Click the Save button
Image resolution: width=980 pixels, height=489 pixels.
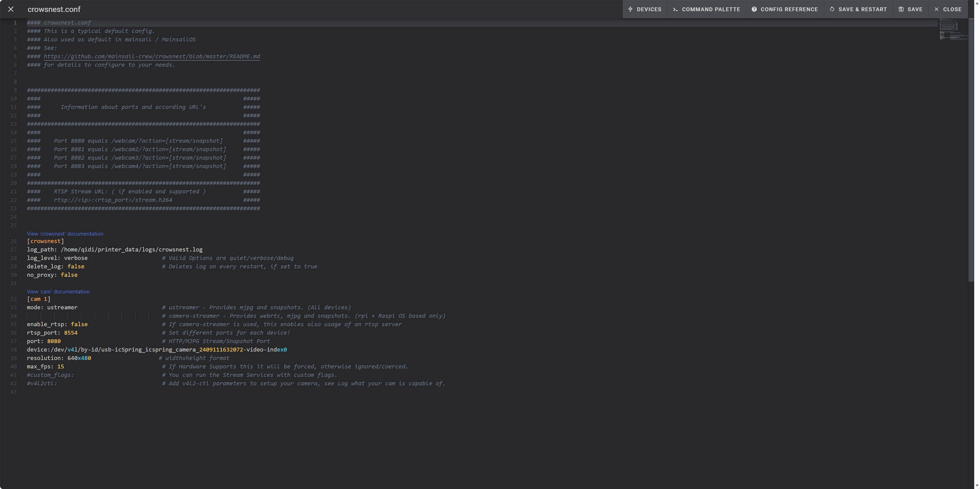(x=911, y=9)
